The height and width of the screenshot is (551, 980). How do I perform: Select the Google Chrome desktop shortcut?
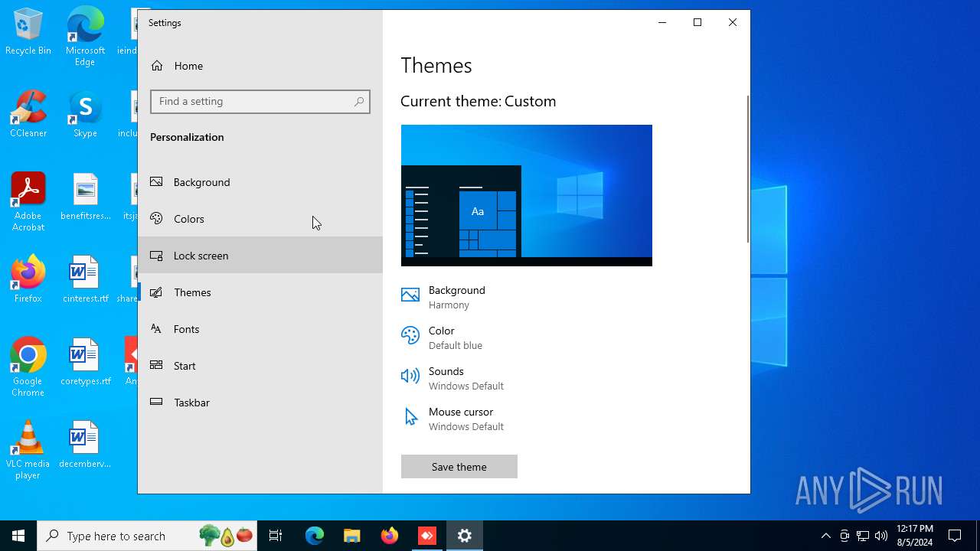pyautogui.click(x=28, y=367)
